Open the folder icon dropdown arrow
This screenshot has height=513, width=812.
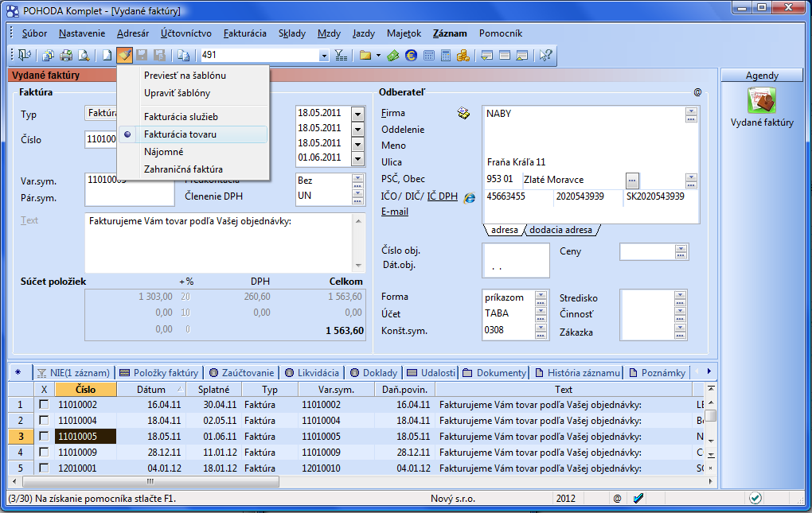coord(379,55)
